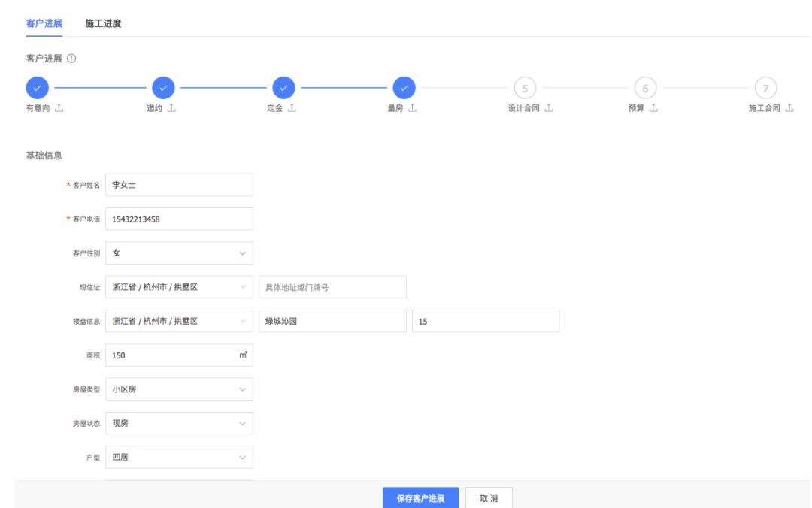
Task: Click the 有意向 step checkmark circle
Action: click(38, 88)
